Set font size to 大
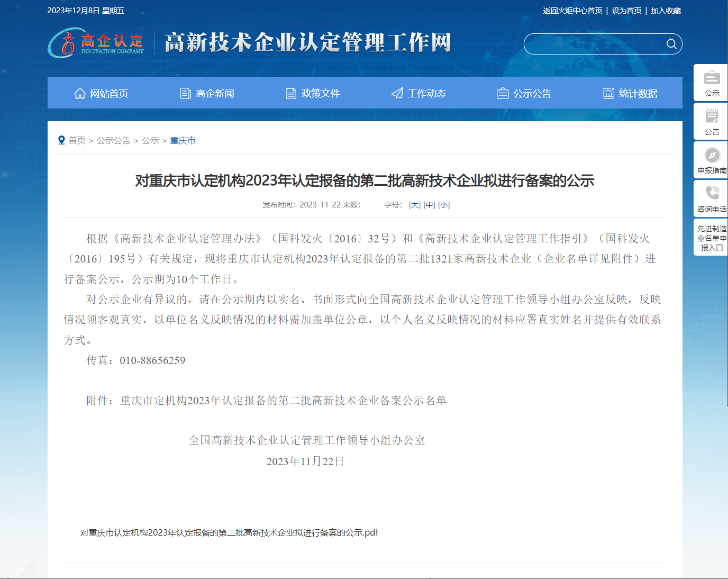The width and height of the screenshot is (728, 579). click(415, 205)
